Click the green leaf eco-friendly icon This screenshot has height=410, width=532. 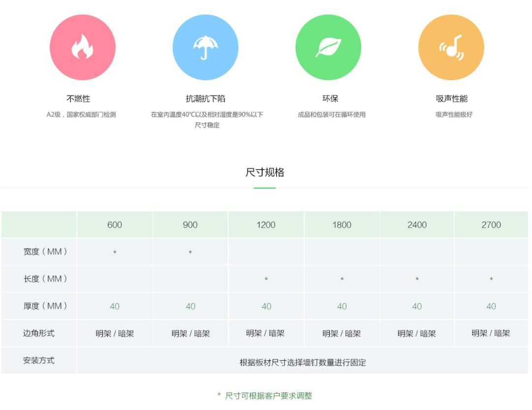click(x=328, y=48)
